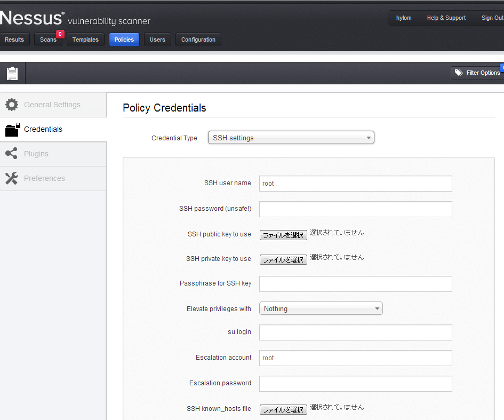This screenshot has width=504, height=420.
Task: Click the General Settings gear icon
Action: coord(12,105)
